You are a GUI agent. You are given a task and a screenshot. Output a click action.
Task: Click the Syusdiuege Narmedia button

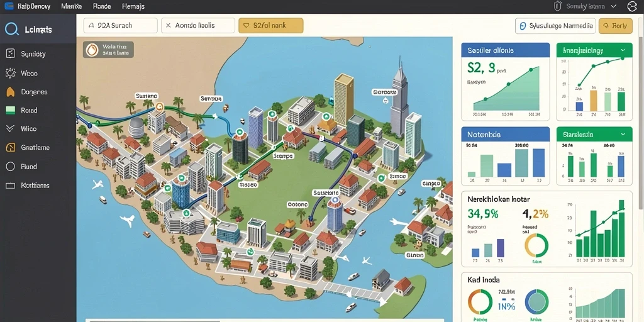click(x=555, y=26)
